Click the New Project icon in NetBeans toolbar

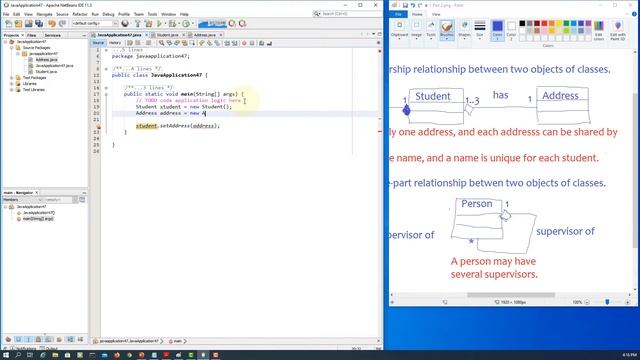[x=18, y=24]
